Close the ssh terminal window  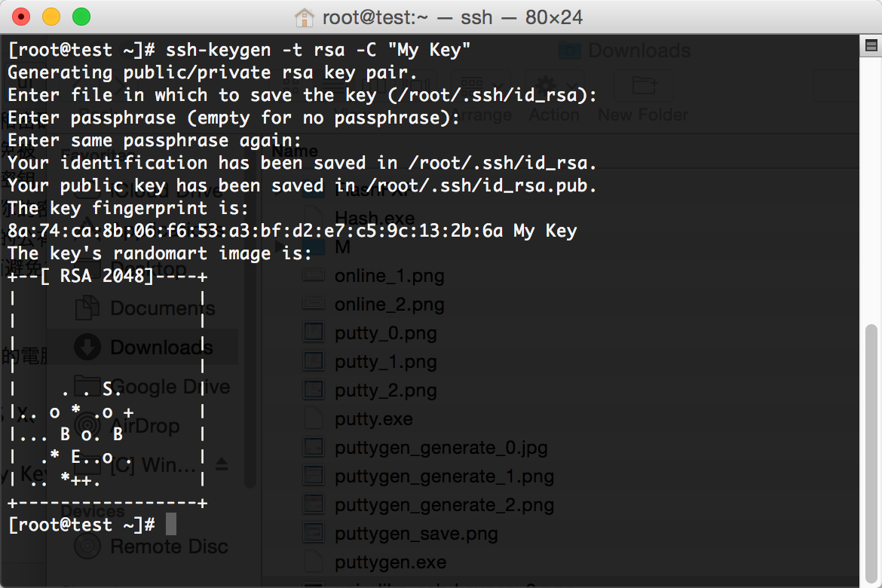click(x=21, y=17)
